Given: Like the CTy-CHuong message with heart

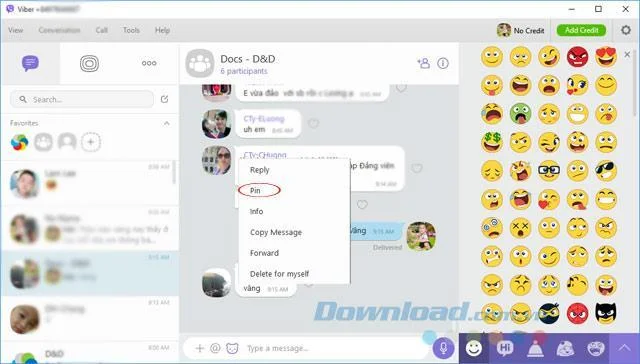Looking at the screenshot, I should pos(417,168).
